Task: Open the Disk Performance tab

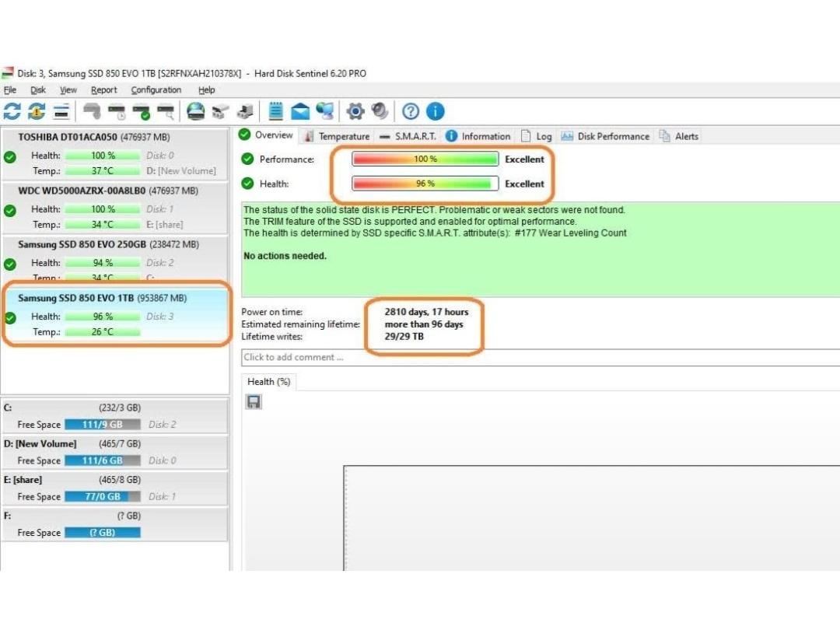Action: click(x=604, y=136)
